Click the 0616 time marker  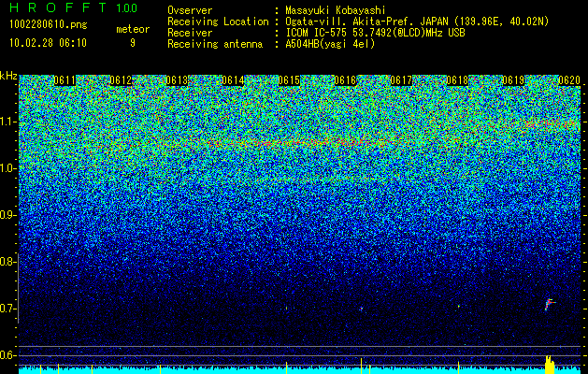tap(345, 80)
